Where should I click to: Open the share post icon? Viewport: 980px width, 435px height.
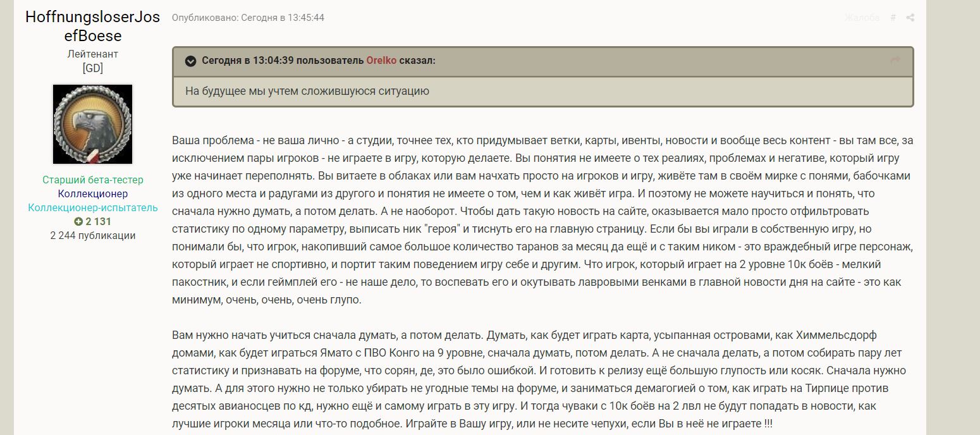point(910,18)
